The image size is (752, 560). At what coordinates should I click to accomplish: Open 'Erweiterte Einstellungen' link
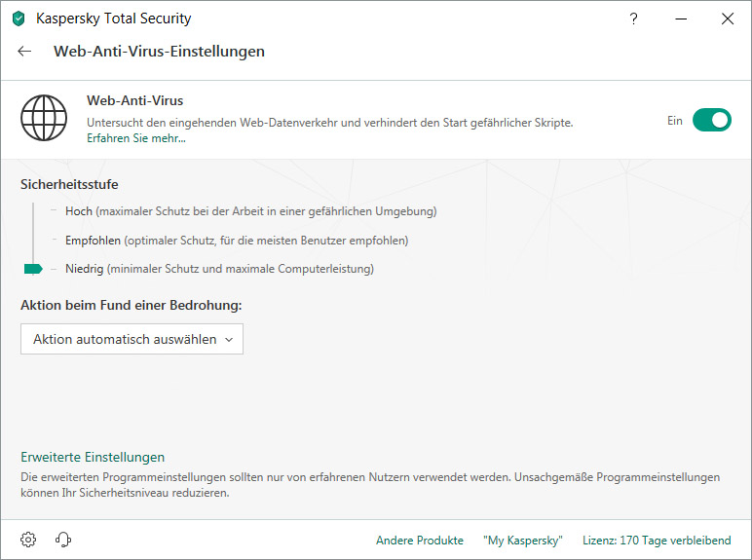coord(93,457)
